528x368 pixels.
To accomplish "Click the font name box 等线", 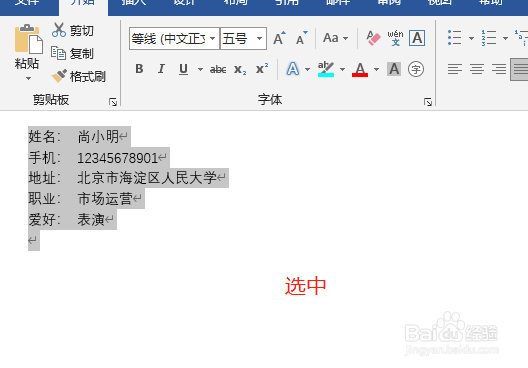I will pos(168,39).
